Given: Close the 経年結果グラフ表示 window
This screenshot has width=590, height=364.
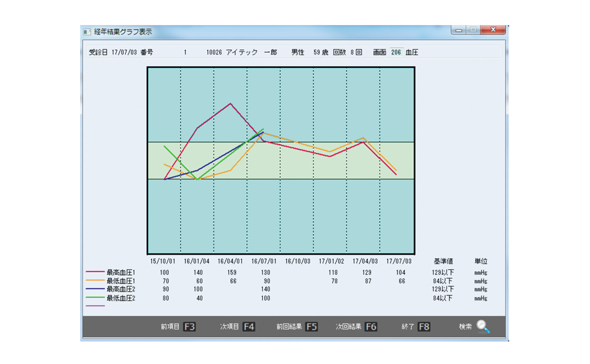Looking at the screenshot, I should [x=493, y=30].
